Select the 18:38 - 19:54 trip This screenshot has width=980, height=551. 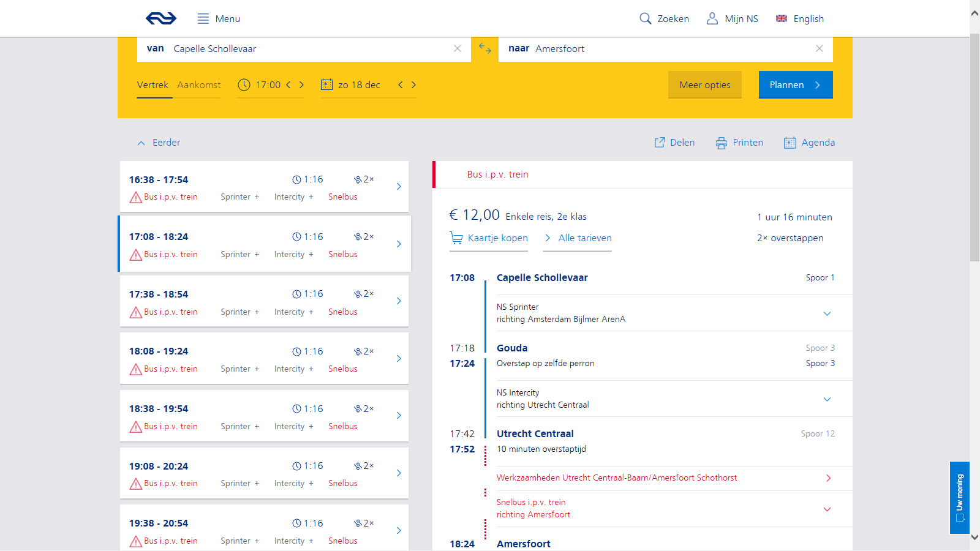(x=264, y=416)
